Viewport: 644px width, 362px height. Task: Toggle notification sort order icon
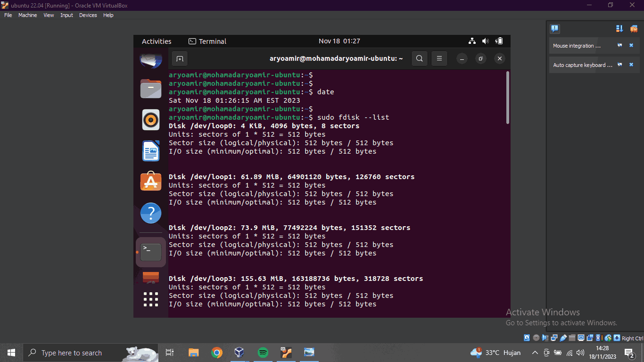(x=619, y=29)
